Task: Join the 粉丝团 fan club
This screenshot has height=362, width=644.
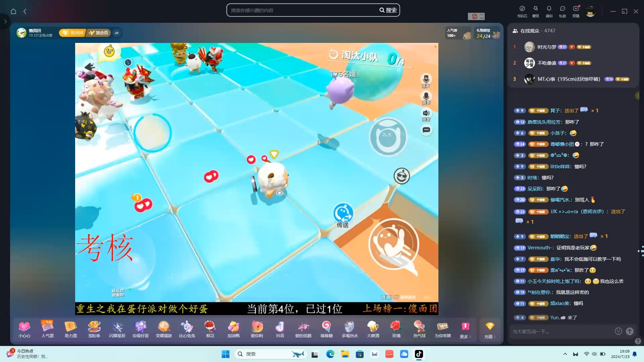Action: (73, 33)
